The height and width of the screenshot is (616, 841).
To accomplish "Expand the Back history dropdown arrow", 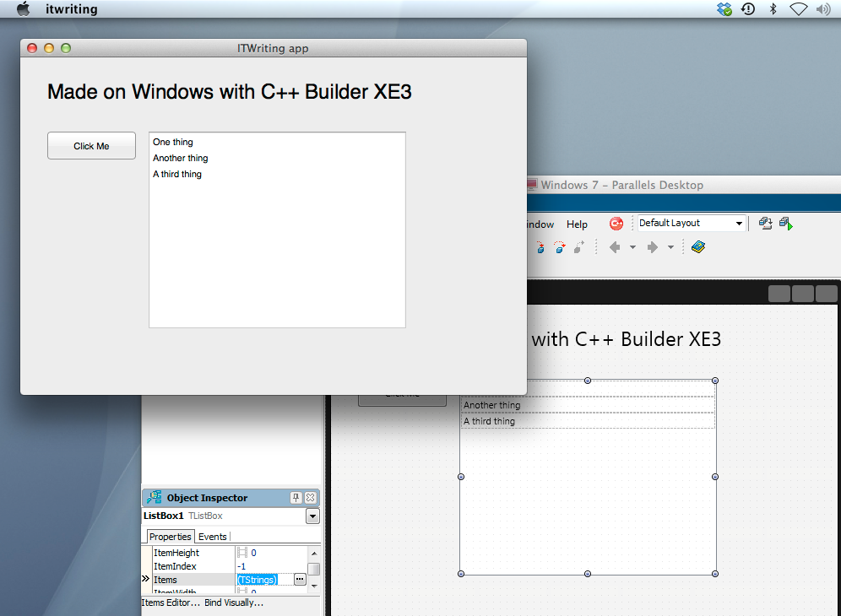I will click(633, 247).
